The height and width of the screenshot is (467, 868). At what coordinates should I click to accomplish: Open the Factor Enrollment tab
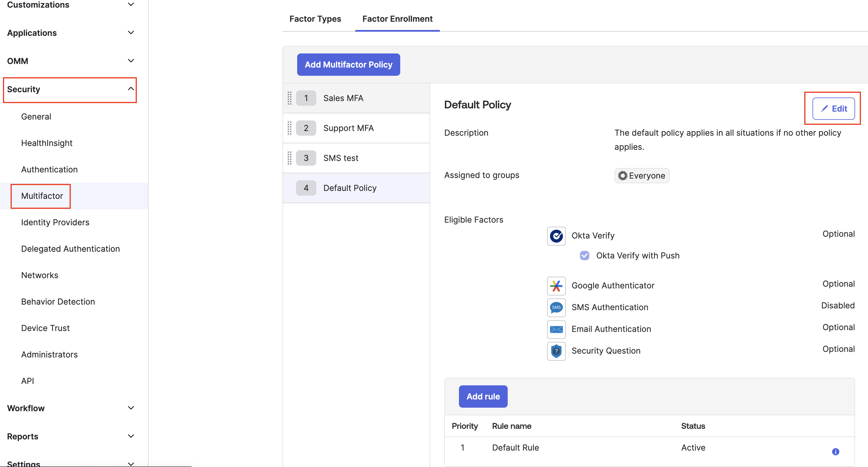coord(397,19)
